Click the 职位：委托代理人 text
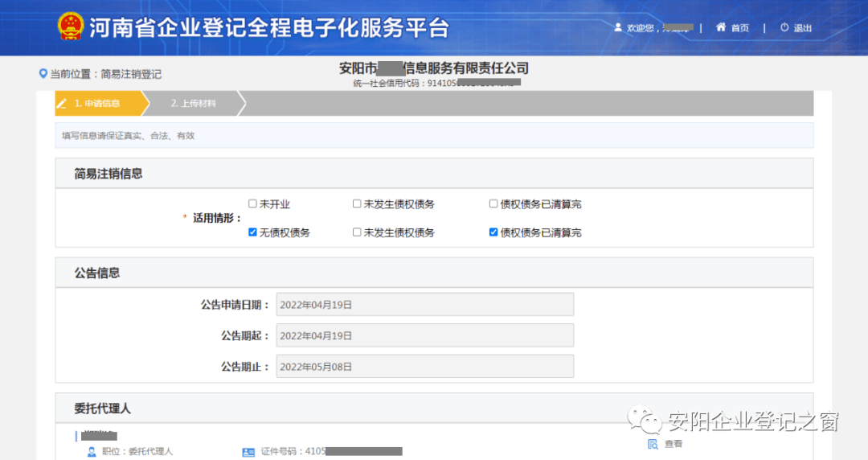This screenshot has height=460, width=868. (x=137, y=452)
